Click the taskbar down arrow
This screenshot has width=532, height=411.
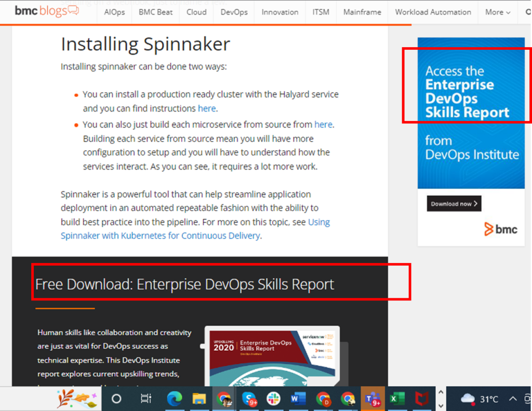[x=441, y=406]
